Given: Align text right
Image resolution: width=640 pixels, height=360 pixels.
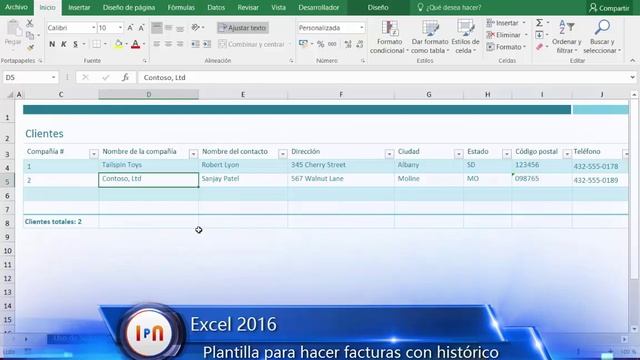Looking at the screenshot, I should click(x=180, y=44).
